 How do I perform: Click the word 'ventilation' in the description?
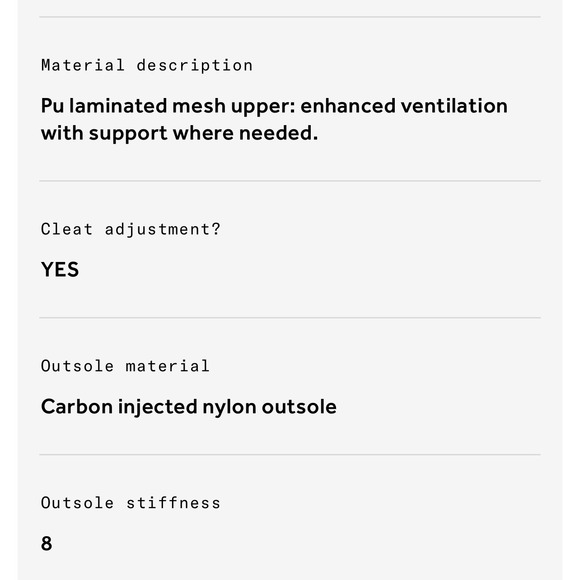(x=454, y=106)
